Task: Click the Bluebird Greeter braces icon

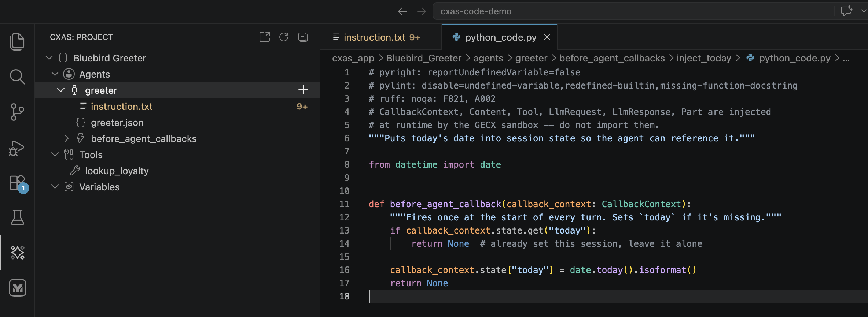Action: [63, 58]
